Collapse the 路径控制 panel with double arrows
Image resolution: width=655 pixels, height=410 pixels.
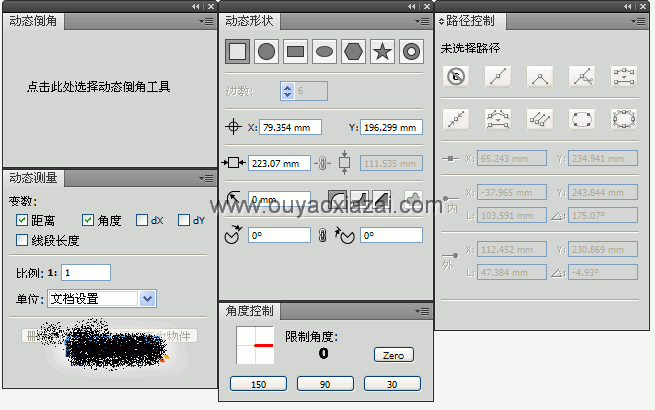(x=628, y=6)
